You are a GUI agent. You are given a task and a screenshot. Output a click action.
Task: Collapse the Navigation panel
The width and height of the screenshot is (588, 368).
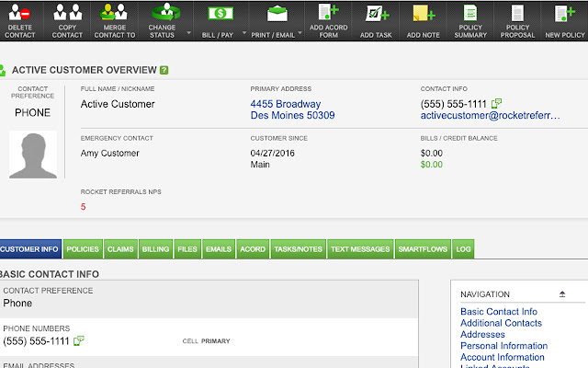(x=562, y=293)
